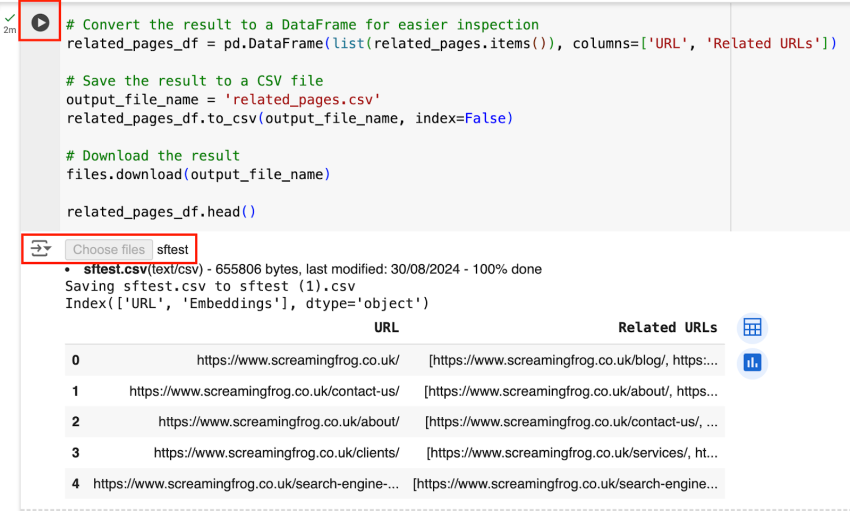
Task: Place cursor on related_pages_df.head() line
Action: (x=161, y=212)
